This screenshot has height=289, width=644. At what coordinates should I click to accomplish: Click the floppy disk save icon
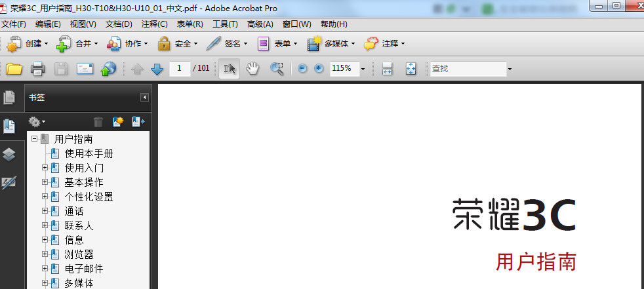coord(61,69)
